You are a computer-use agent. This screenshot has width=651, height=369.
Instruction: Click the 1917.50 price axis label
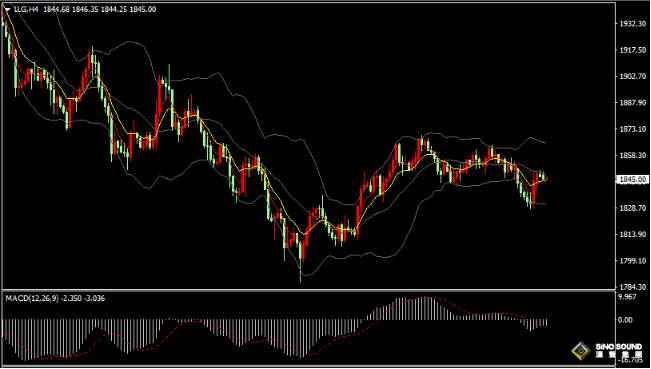(x=634, y=50)
